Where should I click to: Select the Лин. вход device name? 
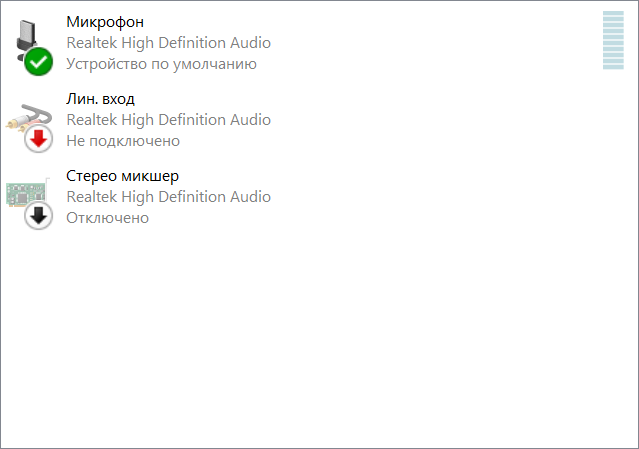click(100, 98)
